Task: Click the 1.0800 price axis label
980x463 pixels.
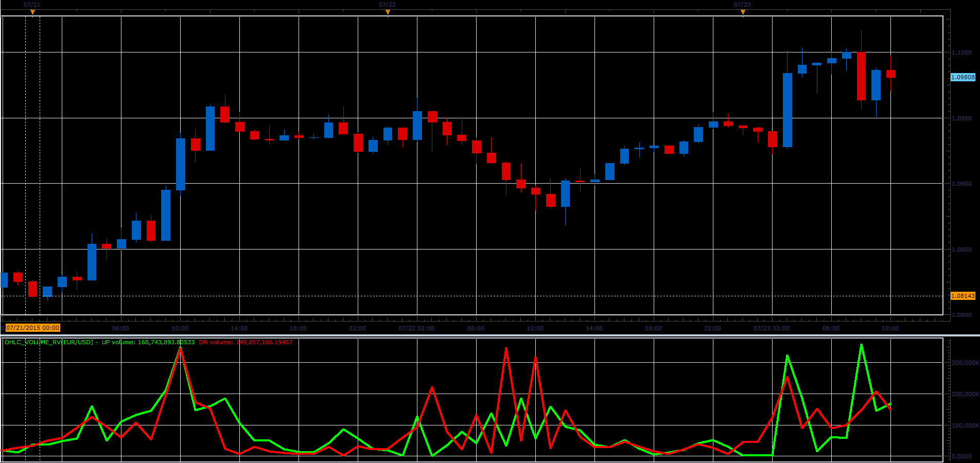Action: pos(962,315)
